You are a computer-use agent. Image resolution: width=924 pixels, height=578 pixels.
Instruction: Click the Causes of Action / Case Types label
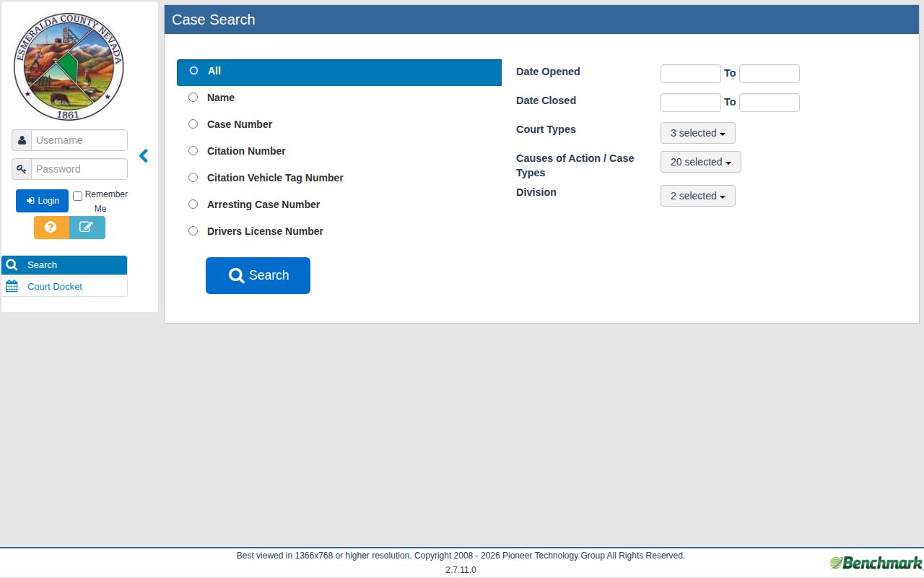(x=575, y=165)
